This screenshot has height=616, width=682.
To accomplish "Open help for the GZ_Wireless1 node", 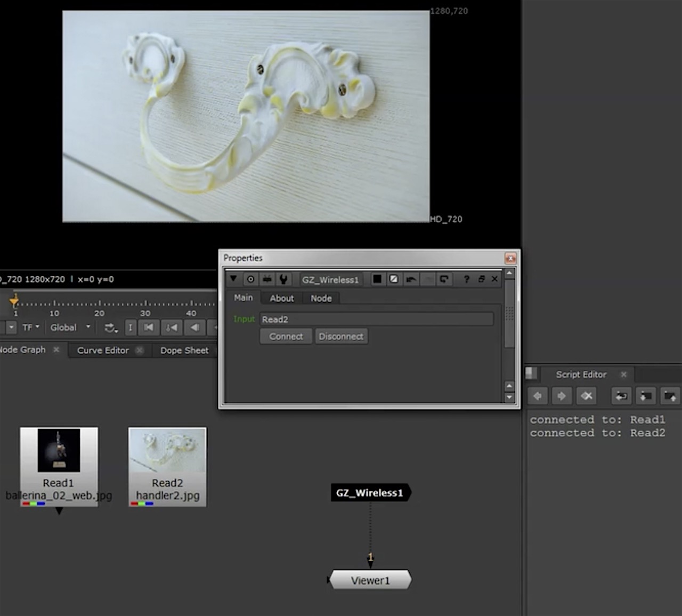I will pos(466,279).
